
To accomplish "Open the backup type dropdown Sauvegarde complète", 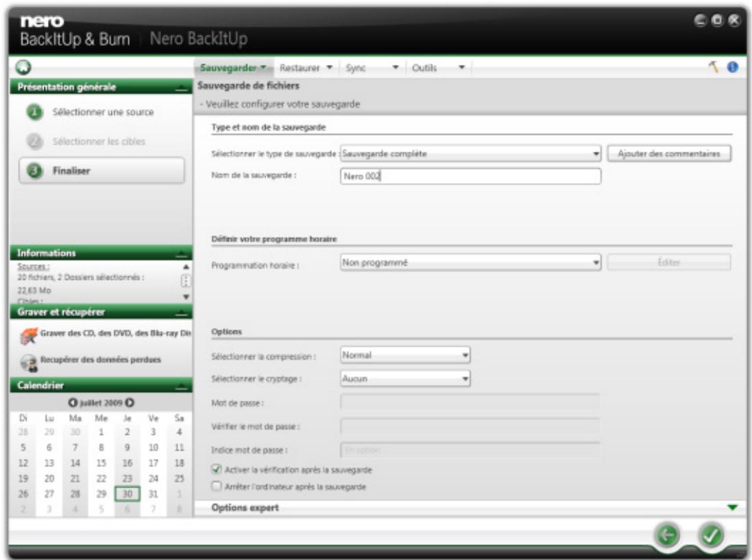I will pyautogui.click(x=471, y=154).
